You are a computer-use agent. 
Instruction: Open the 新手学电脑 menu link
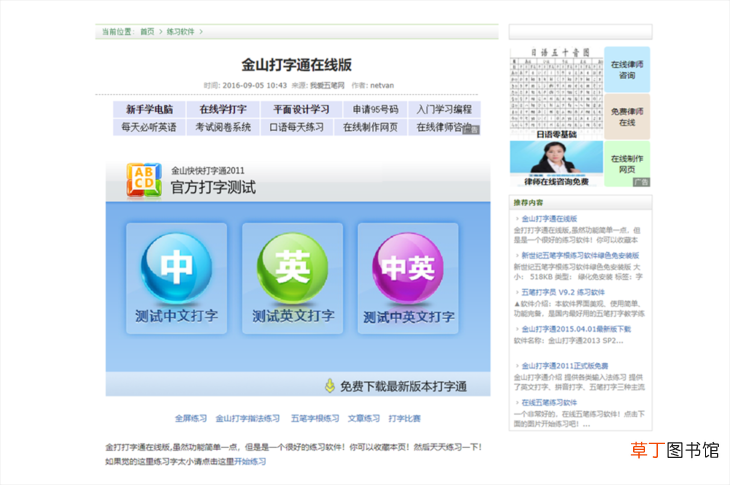(x=149, y=109)
